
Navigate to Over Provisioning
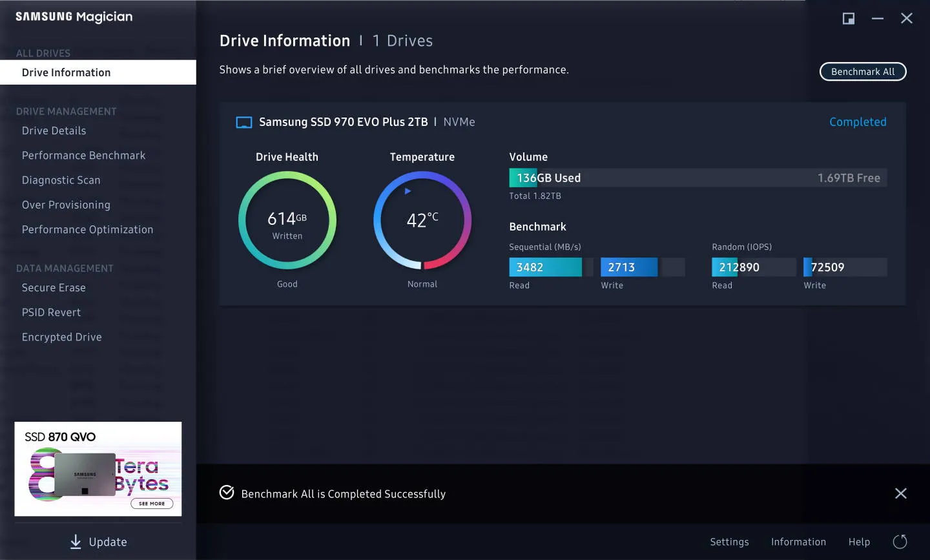pyautogui.click(x=66, y=204)
